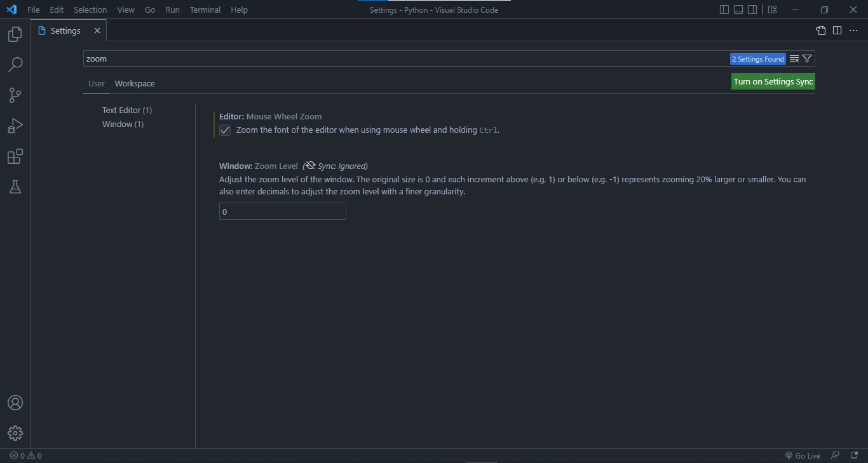Toggle bottom panel layout icon
Viewport: 868px width, 463px height.
pos(738,10)
